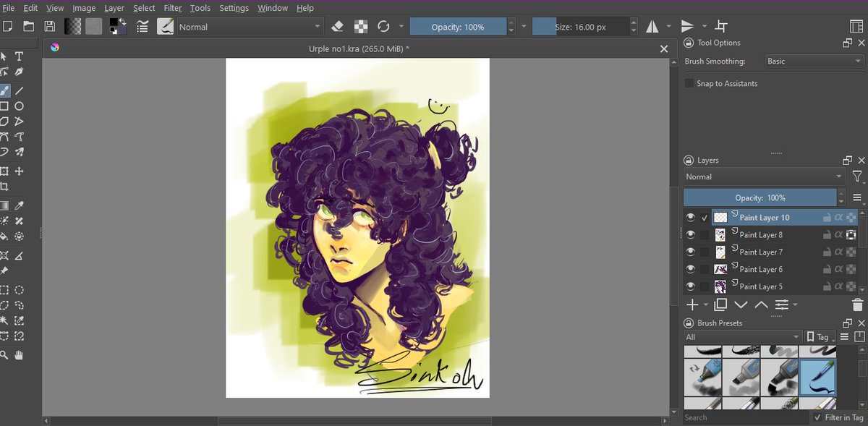This screenshot has width=868, height=426.
Task: Select the Elliptical Selection tool
Action: tap(20, 290)
